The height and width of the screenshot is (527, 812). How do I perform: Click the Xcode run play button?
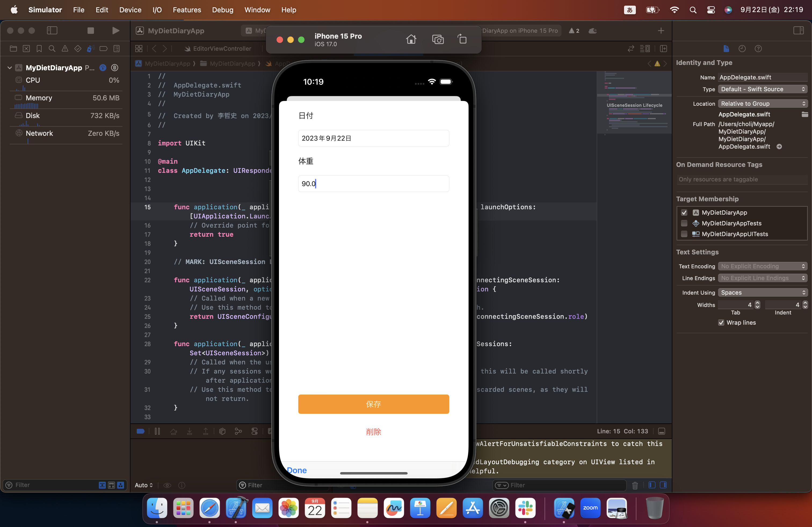(x=116, y=31)
